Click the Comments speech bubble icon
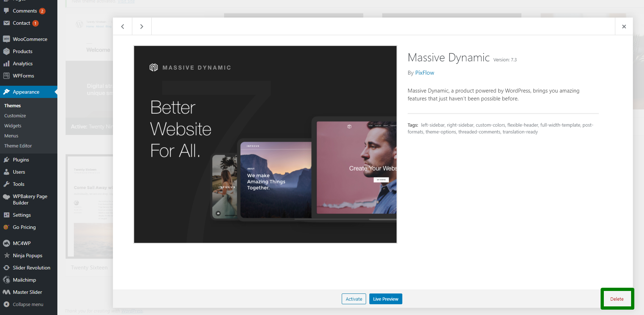 [6, 11]
